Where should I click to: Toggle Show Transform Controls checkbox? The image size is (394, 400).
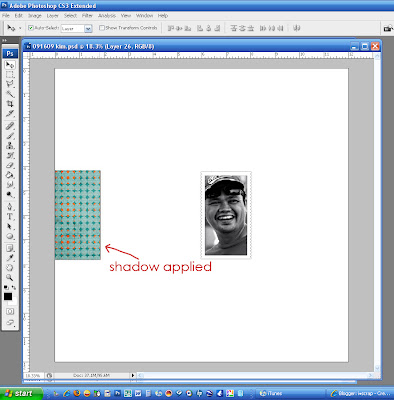point(102,28)
